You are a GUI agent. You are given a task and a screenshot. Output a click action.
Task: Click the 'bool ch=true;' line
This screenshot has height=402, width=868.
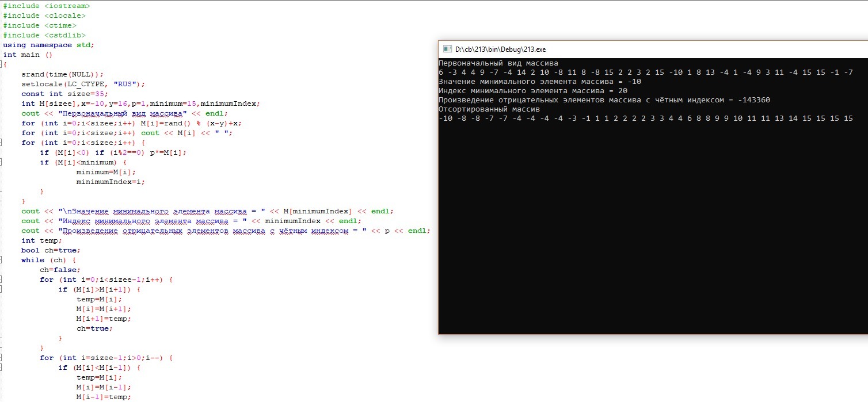[x=51, y=250]
